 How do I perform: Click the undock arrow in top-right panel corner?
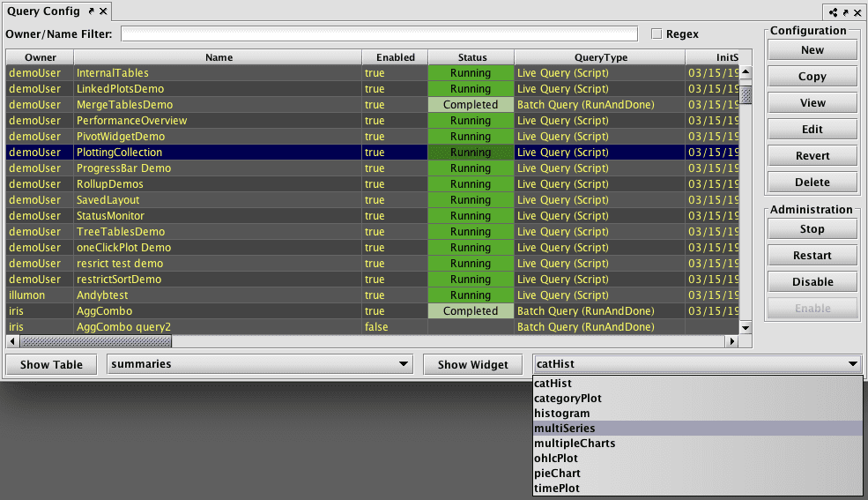[846, 12]
